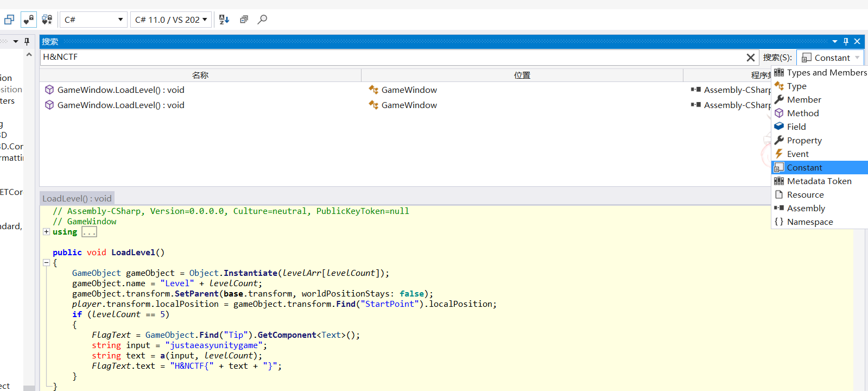Image resolution: width=868 pixels, height=391 pixels.
Task: Pin the left assembly tree panel
Action: 27,41
